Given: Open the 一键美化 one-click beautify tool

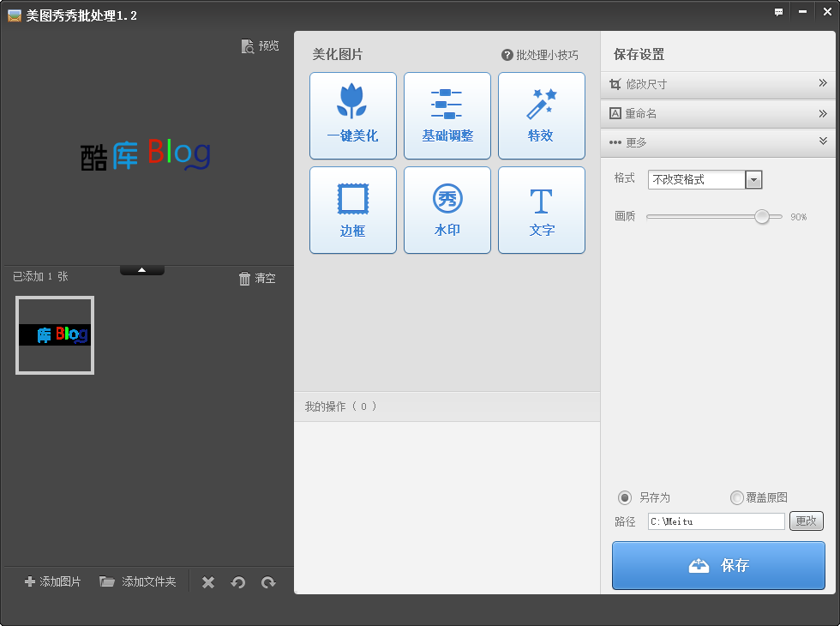Looking at the screenshot, I should (353, 116).
